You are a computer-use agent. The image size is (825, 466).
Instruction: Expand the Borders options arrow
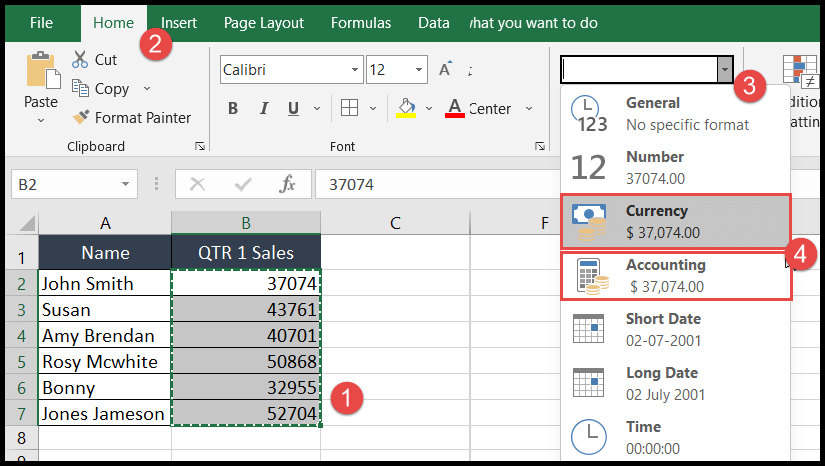tap(373, 108)
